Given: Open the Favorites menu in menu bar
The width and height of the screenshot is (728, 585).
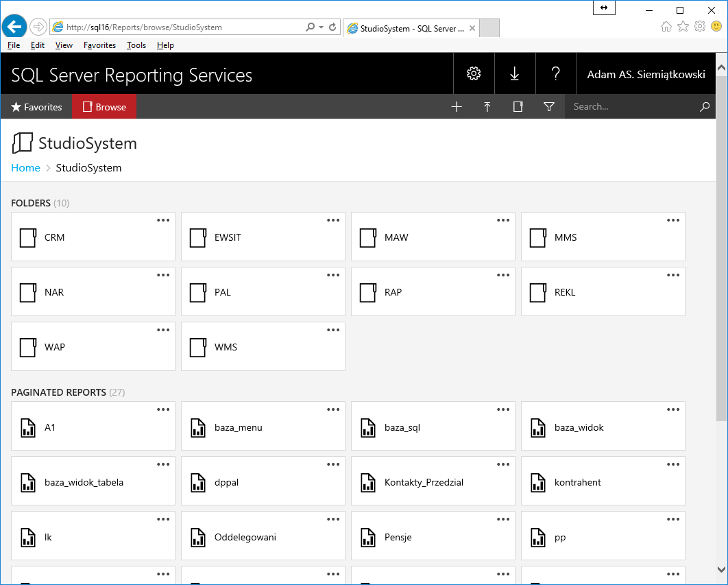Looking at the screenshot, I should pos(99,45).
